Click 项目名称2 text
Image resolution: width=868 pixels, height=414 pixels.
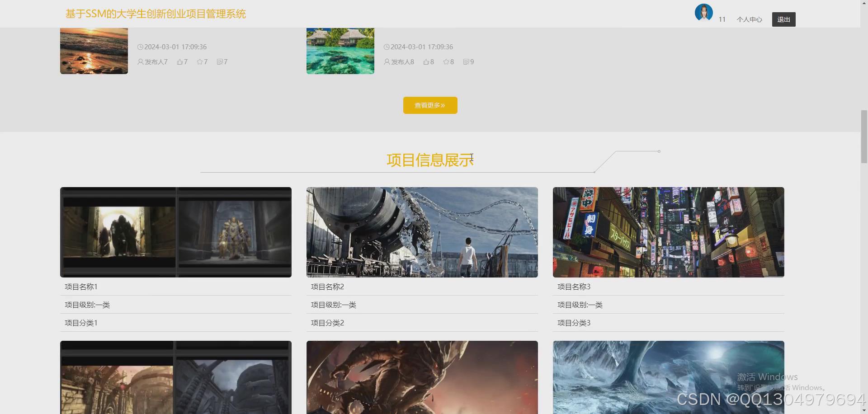click(x=327, y=287)
